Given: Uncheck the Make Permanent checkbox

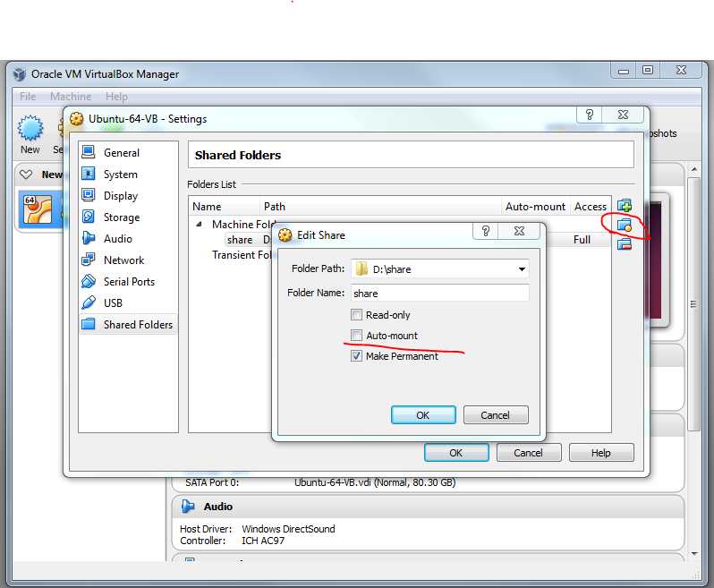Looking at the screenshot, I should pos(356,355).
